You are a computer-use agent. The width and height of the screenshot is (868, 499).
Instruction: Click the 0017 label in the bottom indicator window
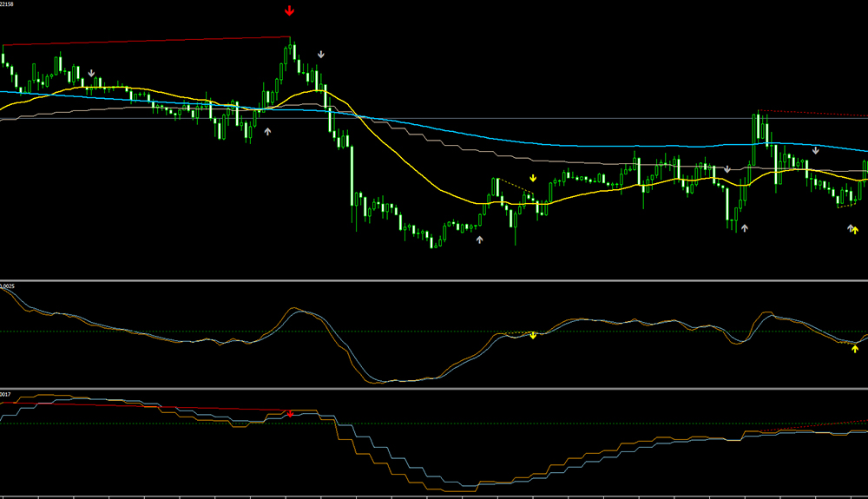5,394
